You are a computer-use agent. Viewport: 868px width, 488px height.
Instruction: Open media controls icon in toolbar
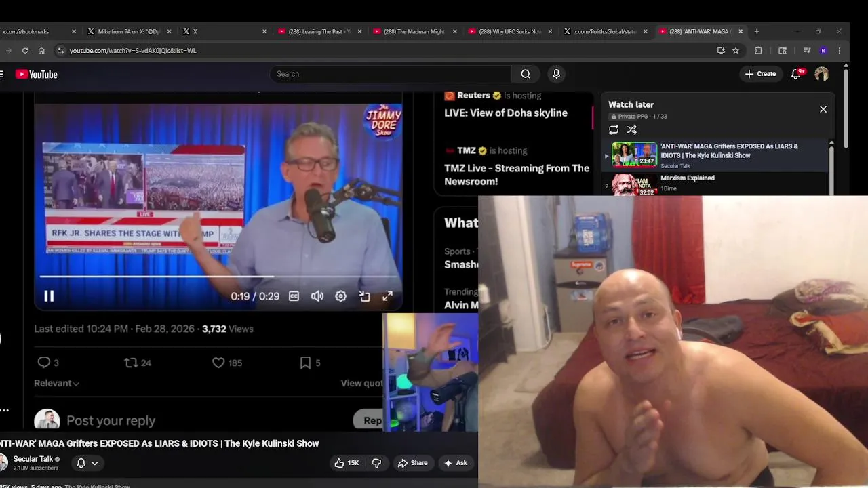[806, 50]
